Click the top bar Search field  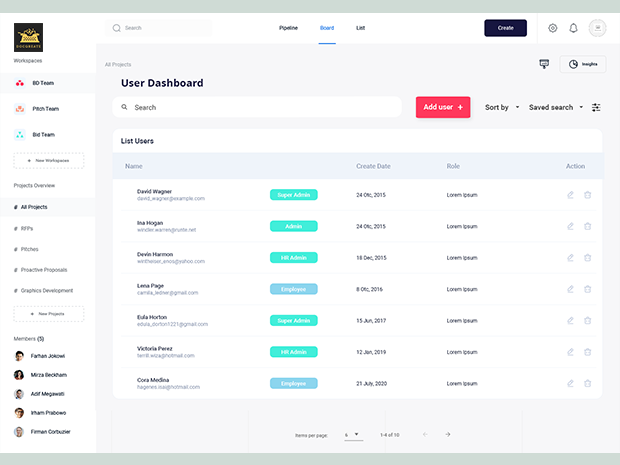coord(159,28)
